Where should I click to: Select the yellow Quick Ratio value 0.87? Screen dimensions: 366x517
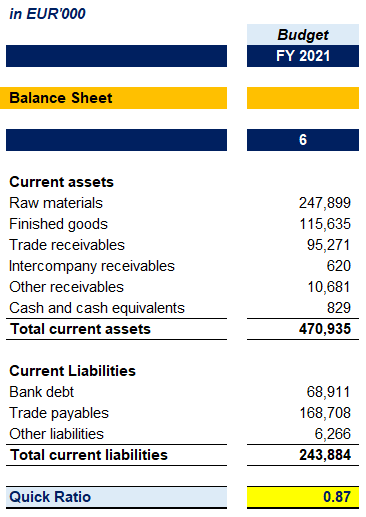303,497
